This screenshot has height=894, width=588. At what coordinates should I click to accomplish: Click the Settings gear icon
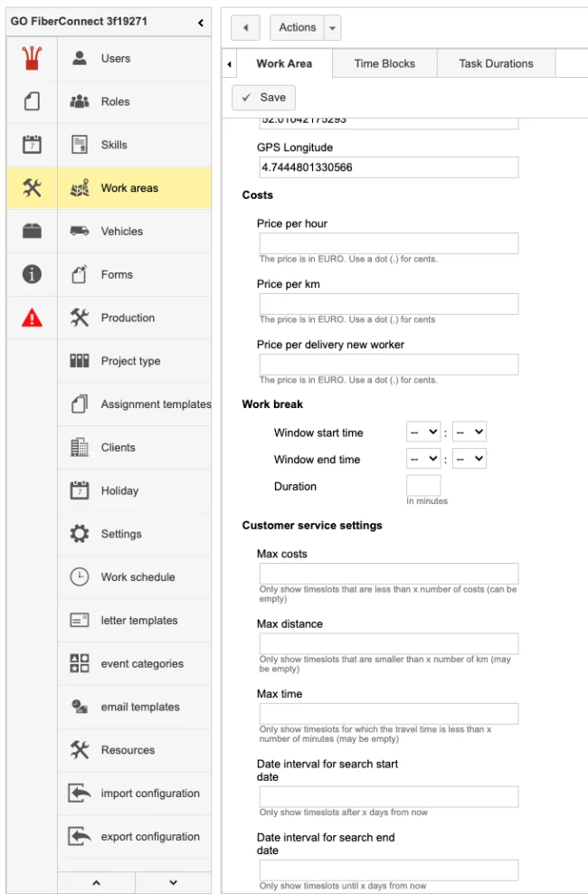coord(80,534)
